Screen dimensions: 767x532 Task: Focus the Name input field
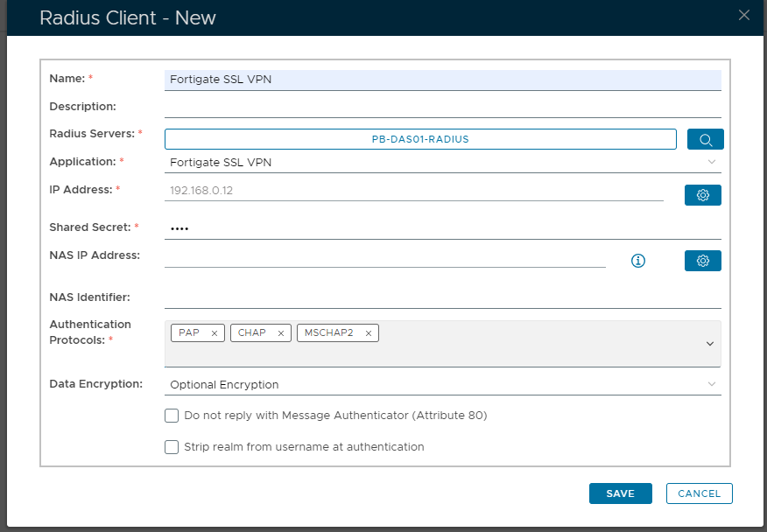click(442, 80)
